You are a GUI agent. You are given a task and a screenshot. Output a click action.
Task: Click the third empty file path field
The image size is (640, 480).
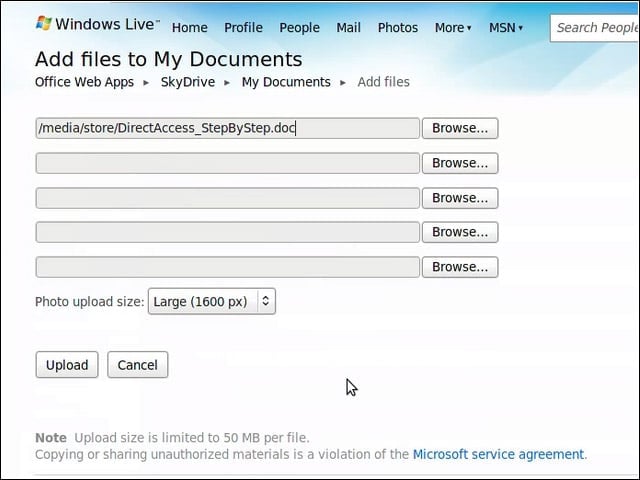click(227, 198)
